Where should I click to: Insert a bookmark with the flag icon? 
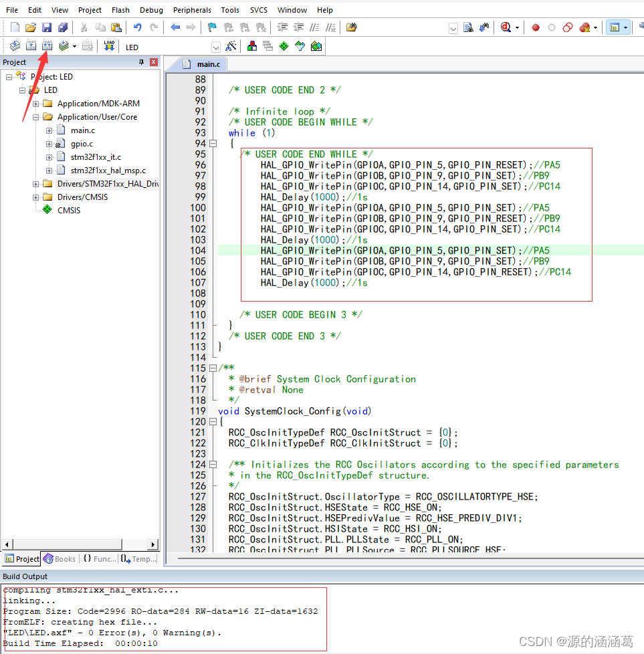[212, 27]
